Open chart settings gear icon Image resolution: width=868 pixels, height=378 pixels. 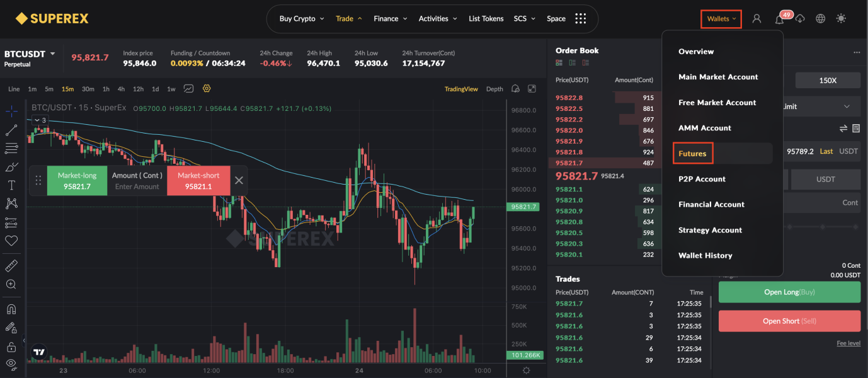207,89
